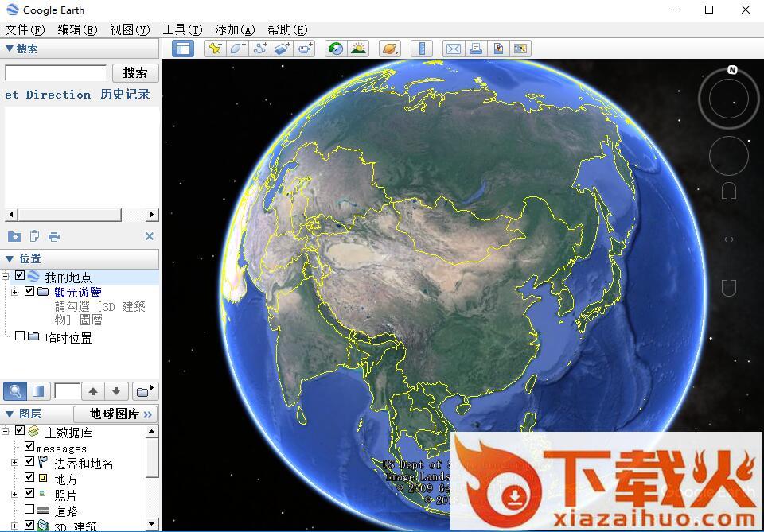
Task: Expand the 3D 建筑 tree node
Action: [x=14, y=526]
